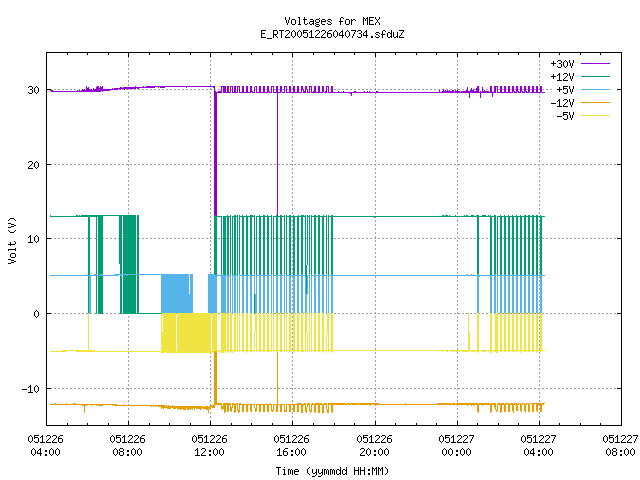Click the Y-axis tick value -10
Viewport: 640px width, 480px height.
tap(31, 389)
